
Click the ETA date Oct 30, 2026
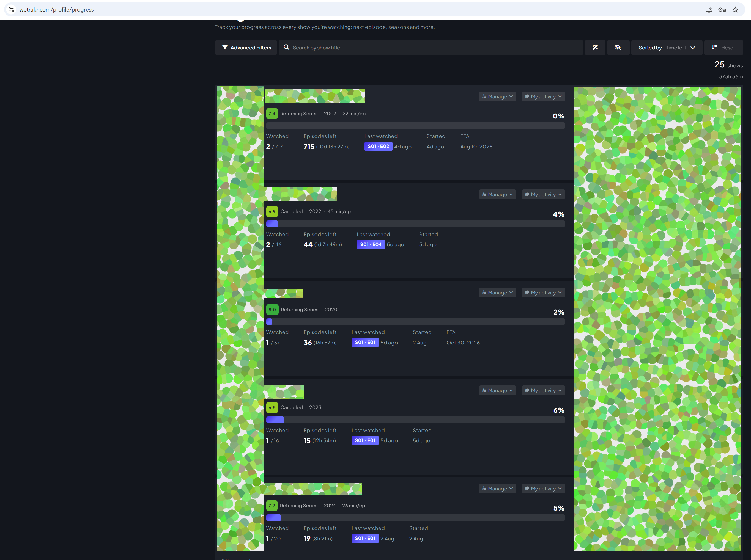[463, 343]
